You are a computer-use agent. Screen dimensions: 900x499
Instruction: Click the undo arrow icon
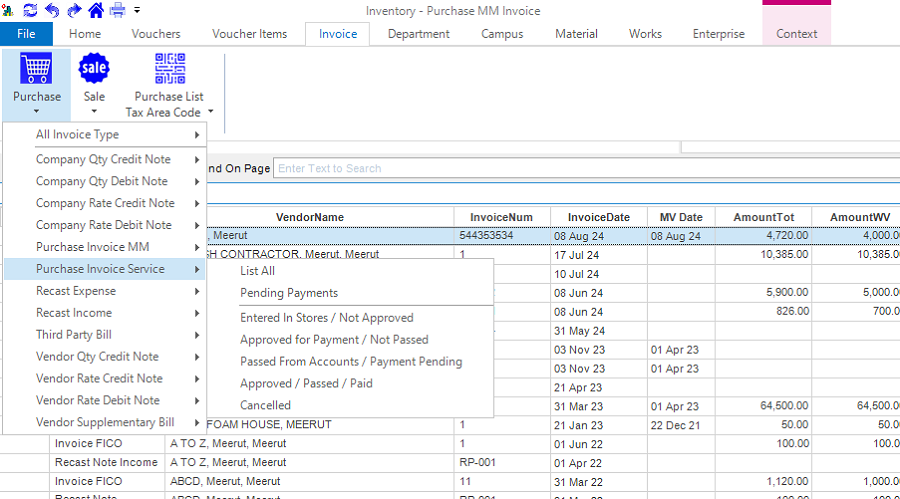point(52,11)
